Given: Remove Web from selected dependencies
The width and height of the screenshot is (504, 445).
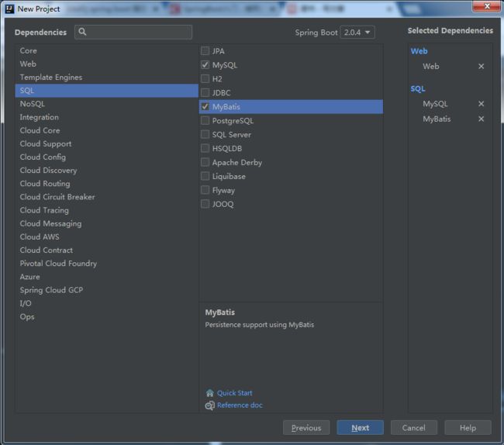Looking at the screenshot, I should pyautogui.click(x=481, y=66).
